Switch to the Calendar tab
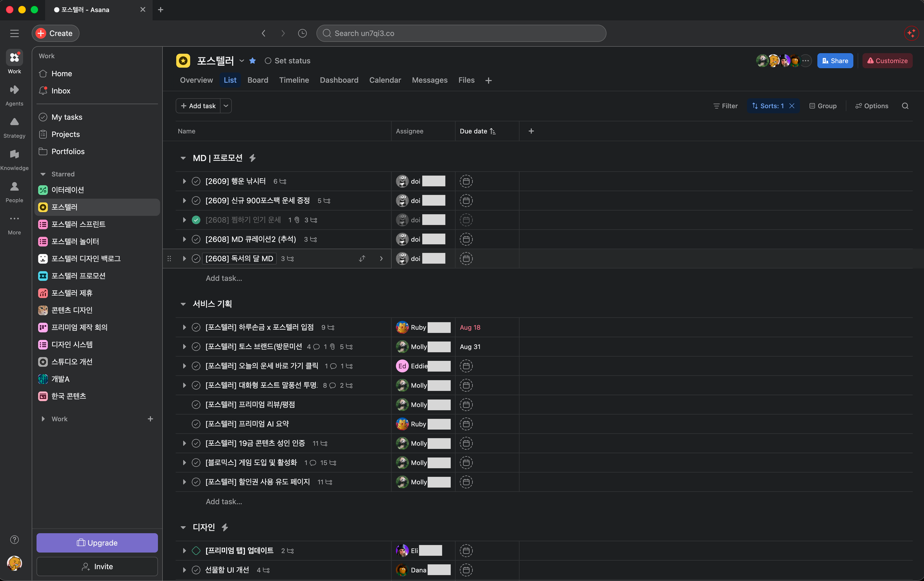Screen dimensions: 924x581 [385, 80]
